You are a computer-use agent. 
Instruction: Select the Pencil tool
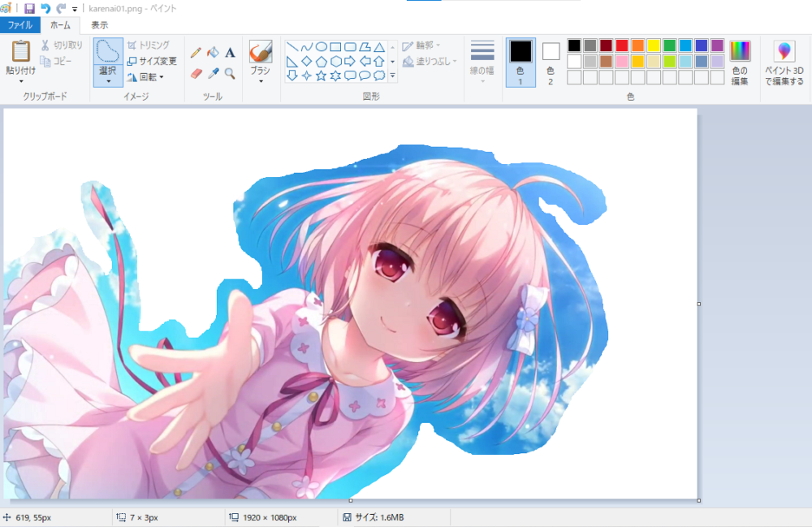coord(196,52)
